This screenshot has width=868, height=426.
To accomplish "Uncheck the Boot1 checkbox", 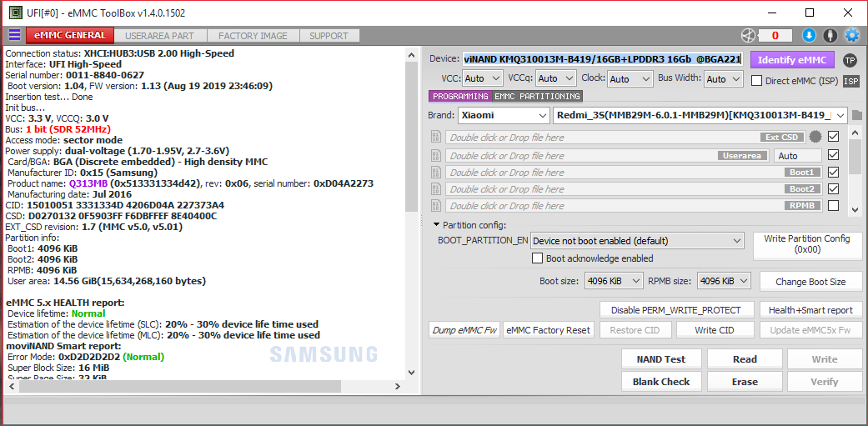I will pos(833,172).
